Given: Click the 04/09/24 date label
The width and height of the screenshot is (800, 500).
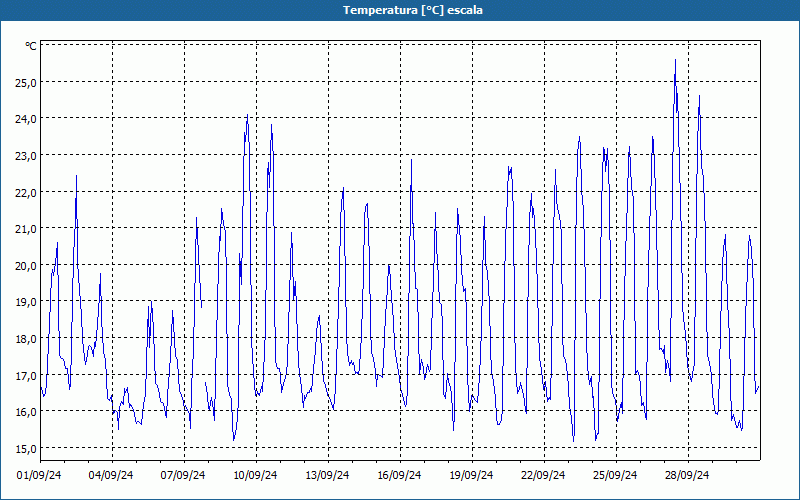Looking at the screenshot, I should 111,475.
